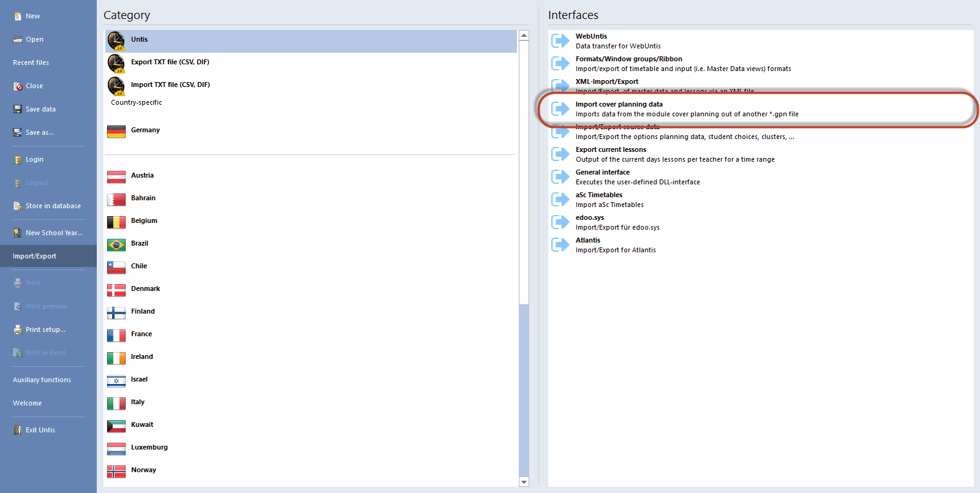Click the Germany flag icon

[x=116, y=132]
